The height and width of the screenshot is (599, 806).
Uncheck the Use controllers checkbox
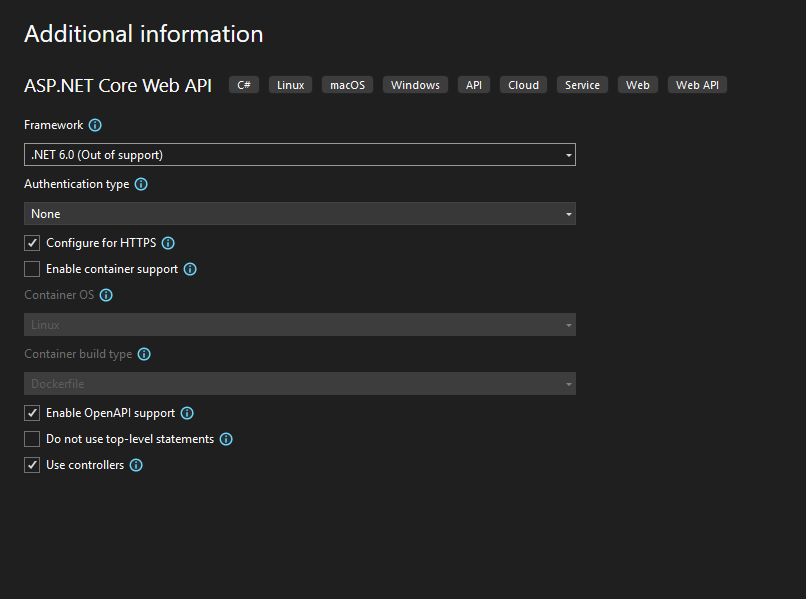tap(32, 465)
